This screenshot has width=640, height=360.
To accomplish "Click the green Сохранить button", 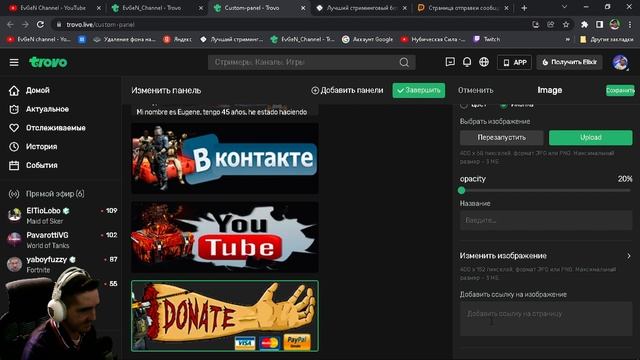I will [620, 91].
